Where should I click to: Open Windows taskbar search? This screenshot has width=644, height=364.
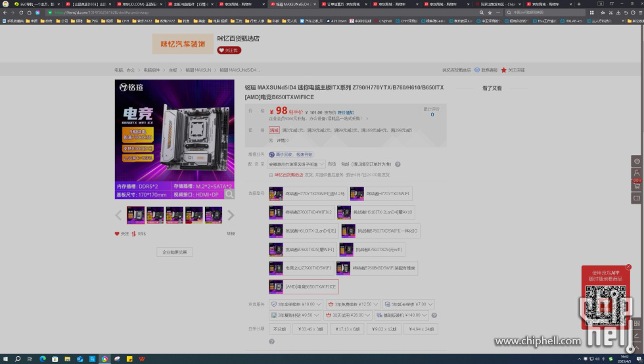pyautogui.click(x=18, y=359)
